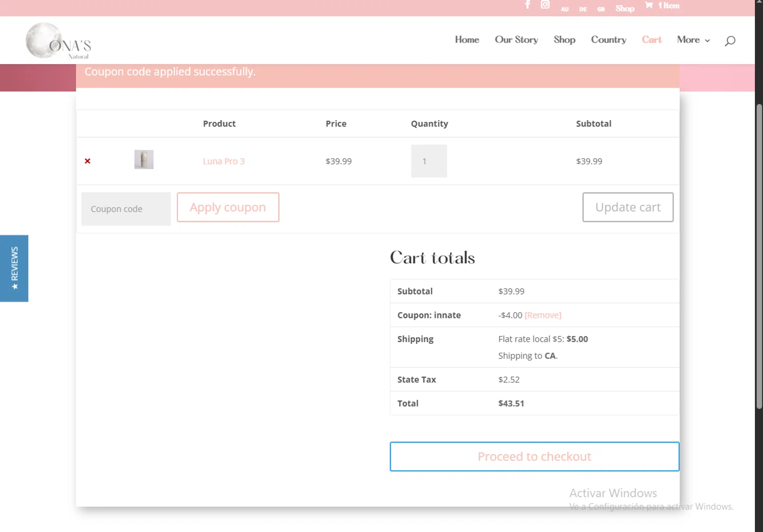Image resolution: width=763 pixels, height=532 pixels.
Task: Click Proceed to checkout
Action: click(x=535, y=457)
